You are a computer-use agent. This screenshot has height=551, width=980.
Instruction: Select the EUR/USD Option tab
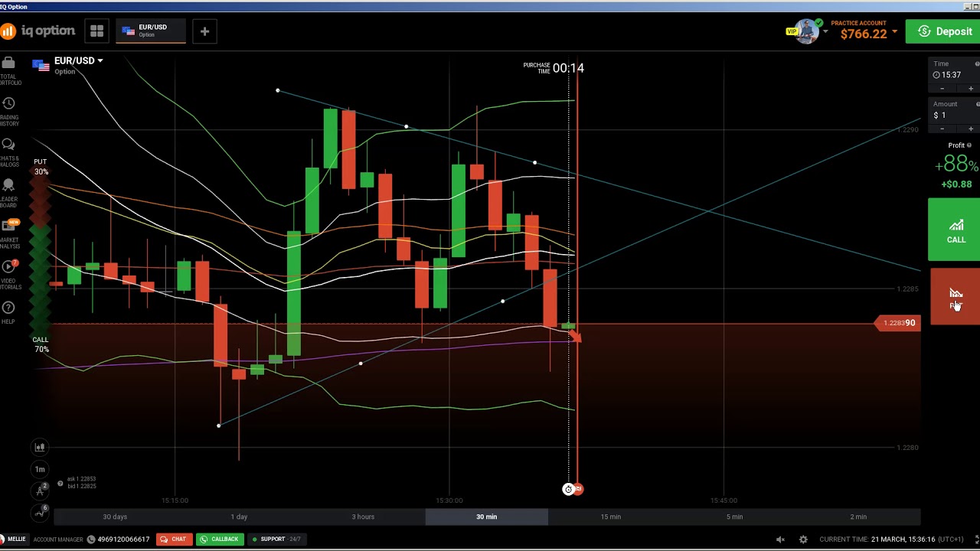coord(150,31)
